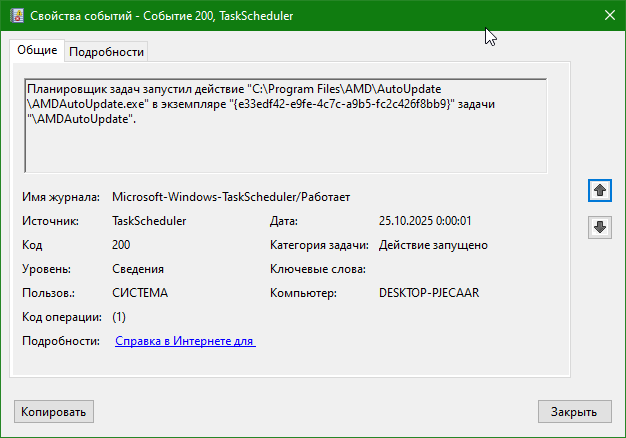The height and width of the screenshot is (438, 626).
Task: Show previous event with up arrow
Action: (x=600, y=190)
